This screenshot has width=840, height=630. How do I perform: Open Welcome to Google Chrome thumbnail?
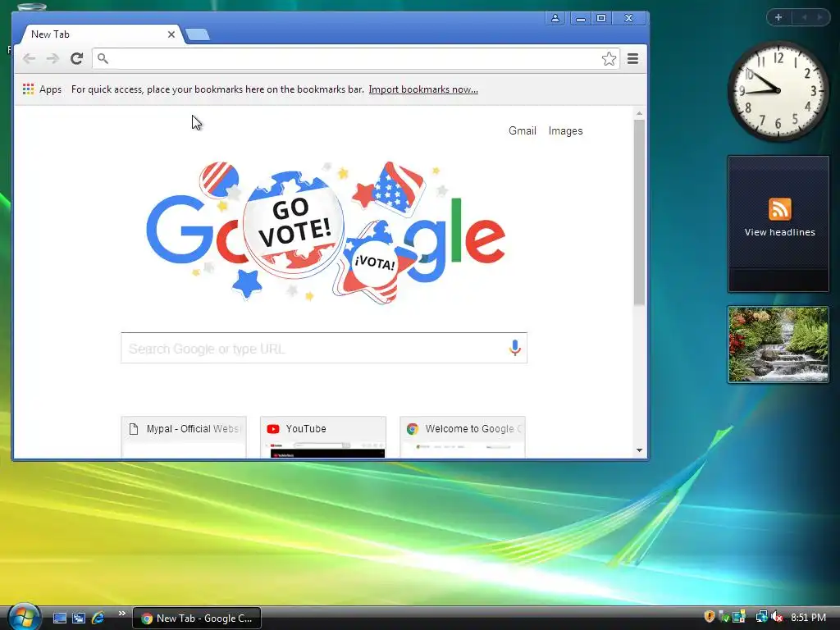(x=463, y=437)
